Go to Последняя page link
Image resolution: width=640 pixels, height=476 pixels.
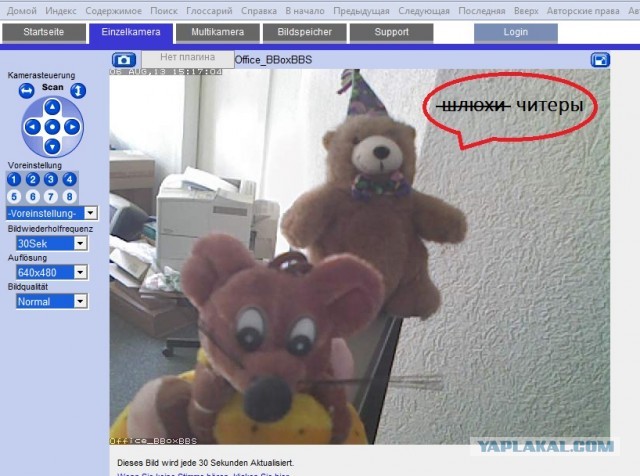(482, 11)
